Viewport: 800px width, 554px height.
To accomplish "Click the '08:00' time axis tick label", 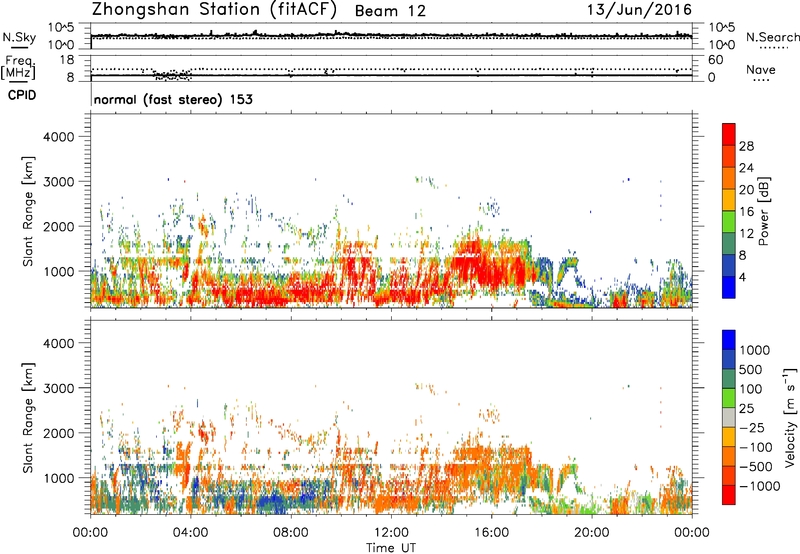I will (291, 533).
